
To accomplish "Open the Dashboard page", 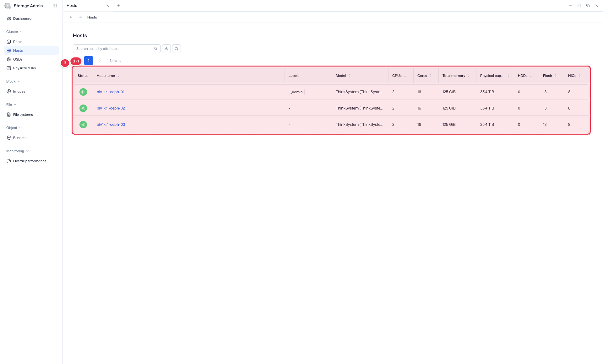I will coord(31,19).
